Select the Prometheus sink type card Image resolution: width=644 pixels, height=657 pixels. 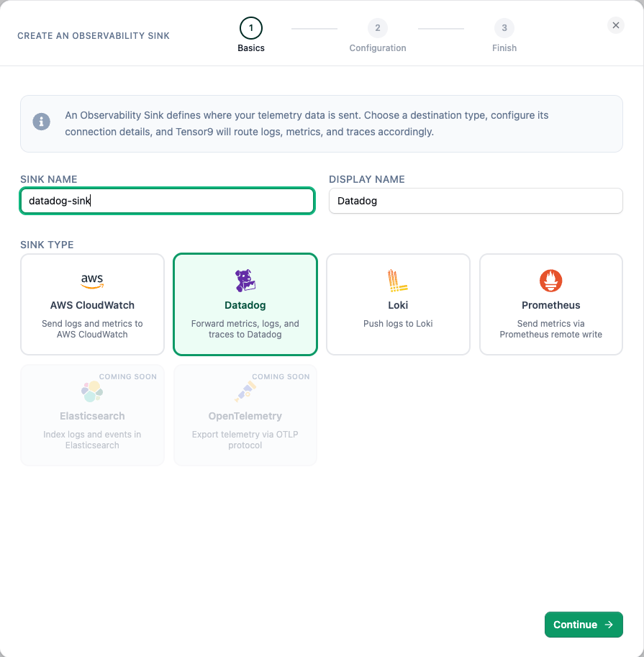(x=551, y=304)
